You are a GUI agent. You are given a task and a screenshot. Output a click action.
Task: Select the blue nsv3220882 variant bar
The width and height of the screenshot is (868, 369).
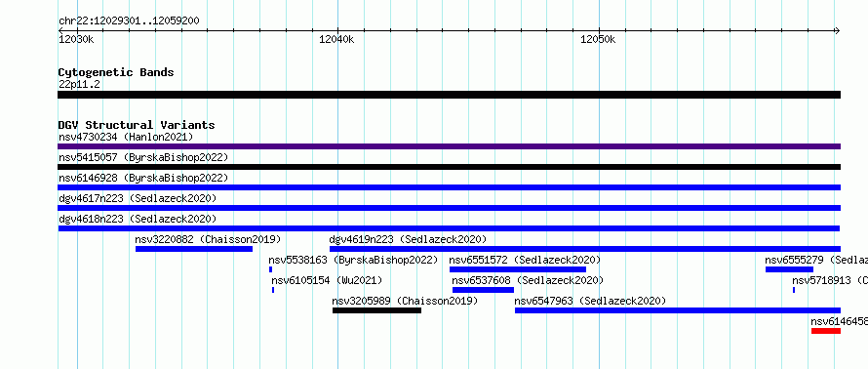(194, 249)
